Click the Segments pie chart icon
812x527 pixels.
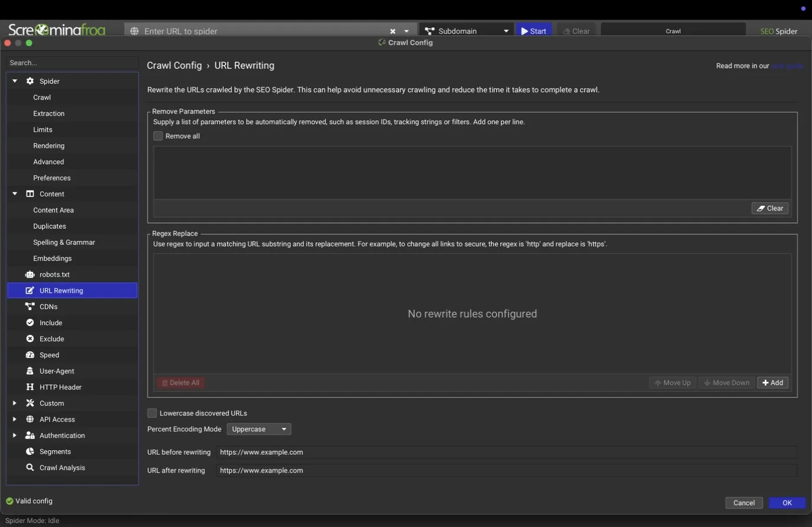point(30,451)
